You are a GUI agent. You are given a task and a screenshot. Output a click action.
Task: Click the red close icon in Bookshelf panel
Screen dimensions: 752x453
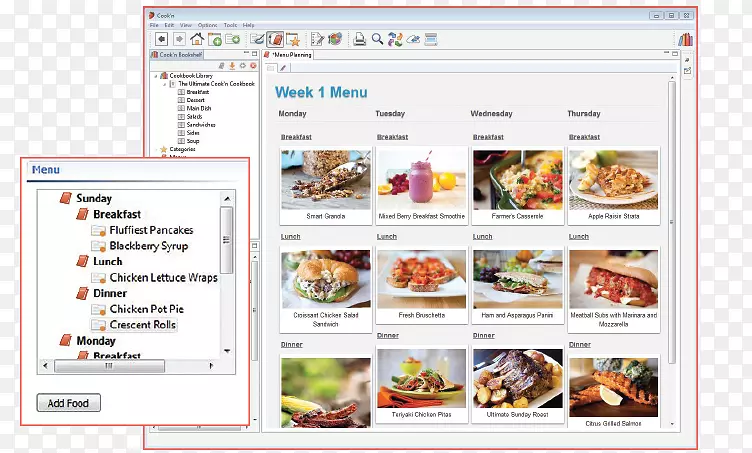[254, 65]
